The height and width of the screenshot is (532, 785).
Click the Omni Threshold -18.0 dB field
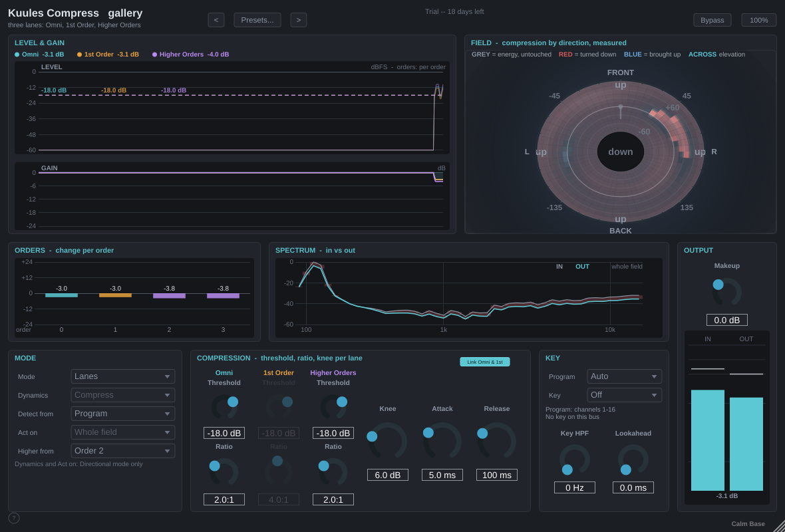pyautogui.click(x=224, y=433)
